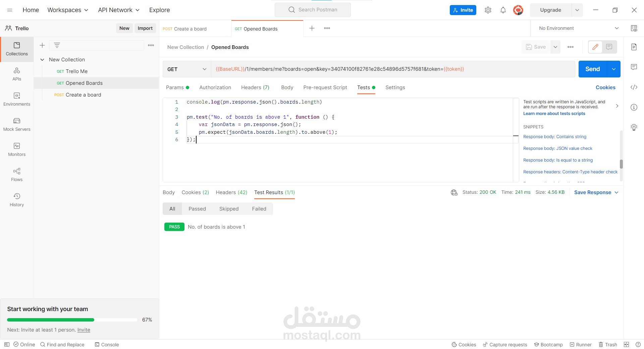The width and height of the screenshot is (644, 349).
Task: Open Learn more about tests scripts link
Action: 554,114
